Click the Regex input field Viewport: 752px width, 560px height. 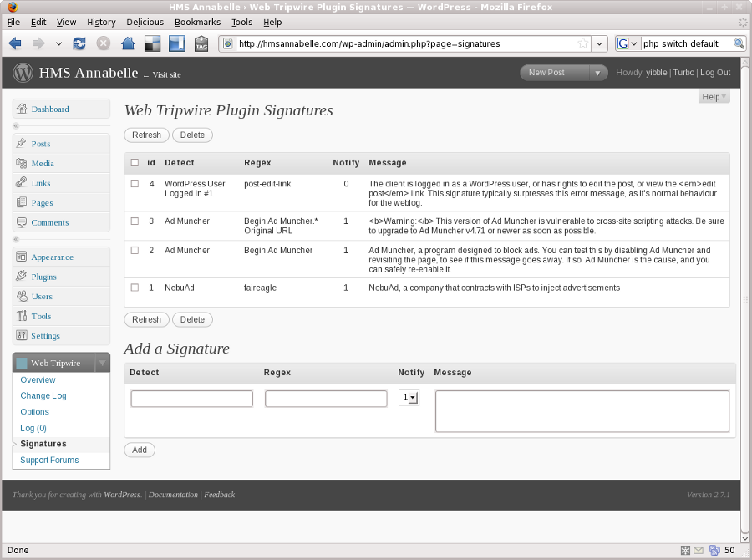click(326, 399)
